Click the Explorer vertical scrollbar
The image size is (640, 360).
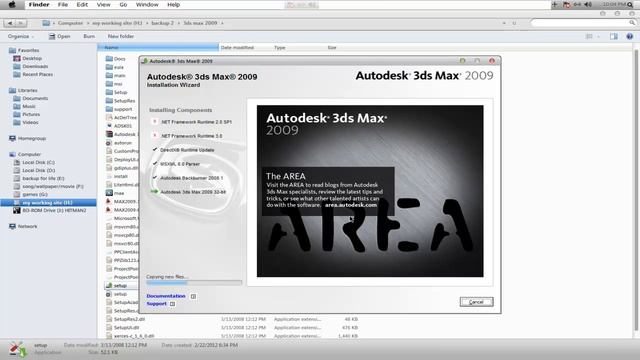pyautogui.click(x=636, y=191)
